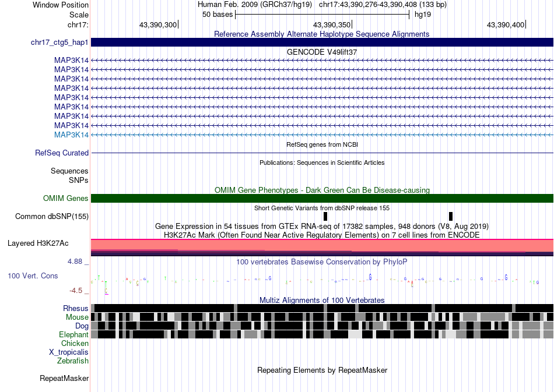The height and width of the screenshot is (392, 554).
Task: Select dbSNP variant marker nearest 43,390,350
Action: tap(325, 216)
